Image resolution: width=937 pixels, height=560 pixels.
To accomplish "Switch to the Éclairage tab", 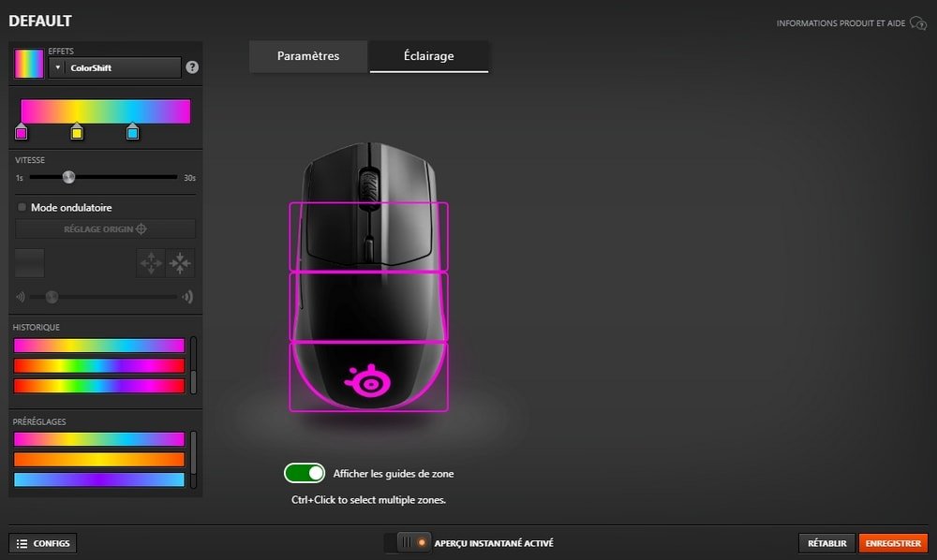I will point(428,56).
